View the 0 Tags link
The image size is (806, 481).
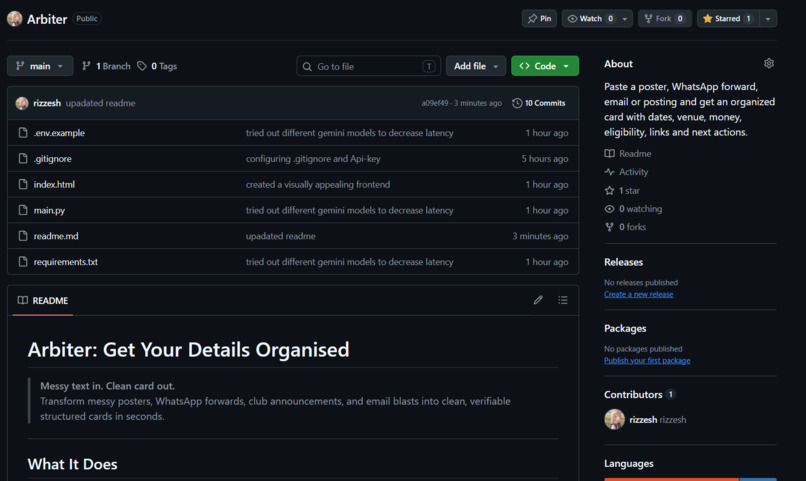157,66
